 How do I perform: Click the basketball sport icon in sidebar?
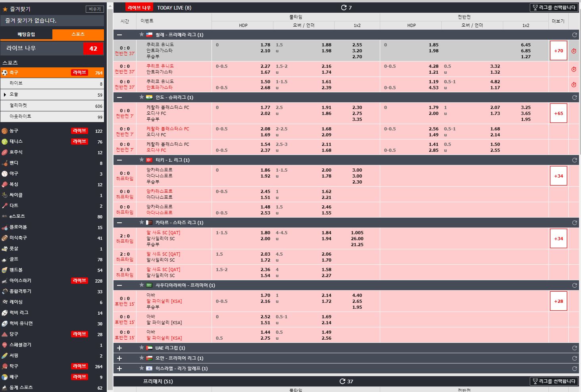click(x=5, y=131)
